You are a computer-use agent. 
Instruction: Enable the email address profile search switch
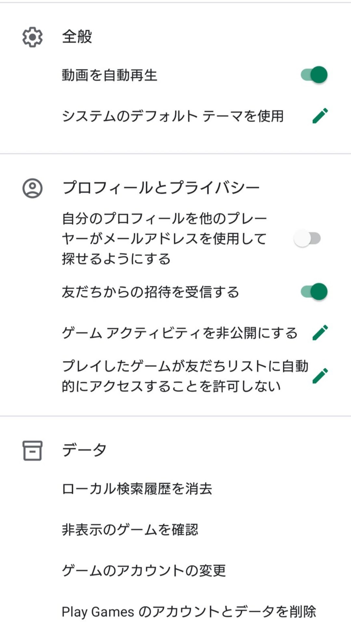tap(307, 238)
